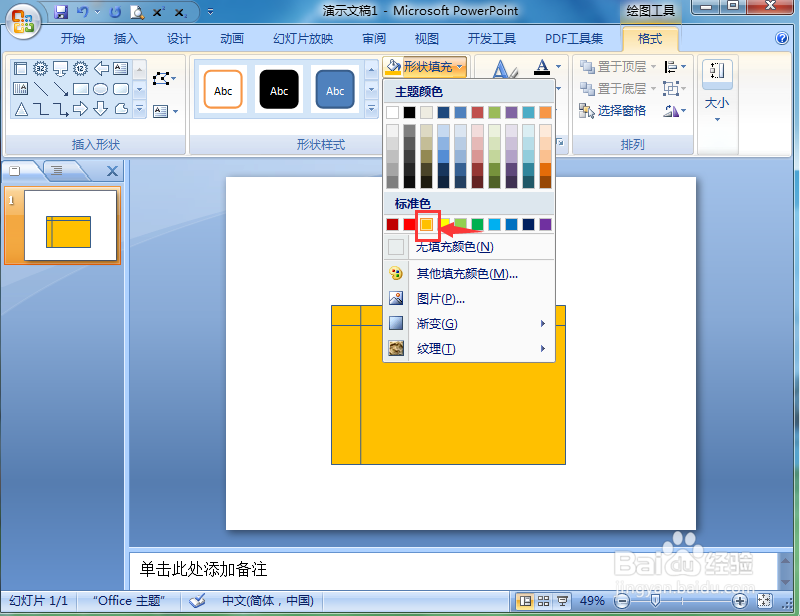
Task: Open the 开始 (Home) tab
Action: [x=73, y=38]
